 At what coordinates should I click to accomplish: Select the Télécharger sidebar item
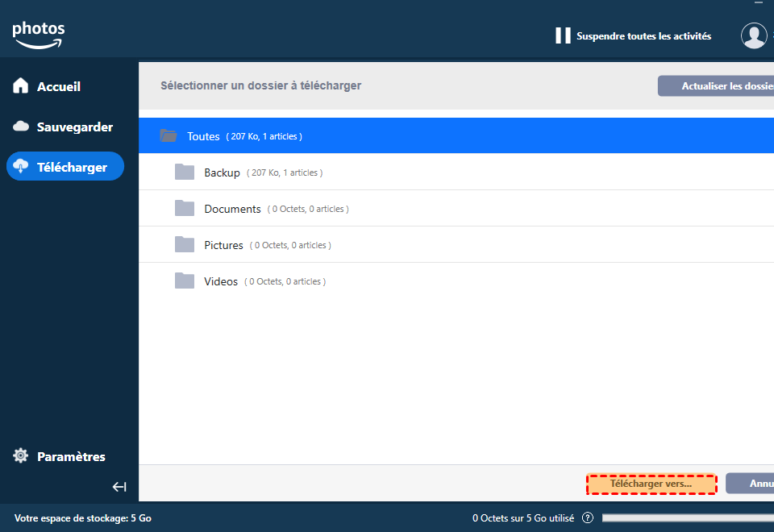tap(65, 166)
